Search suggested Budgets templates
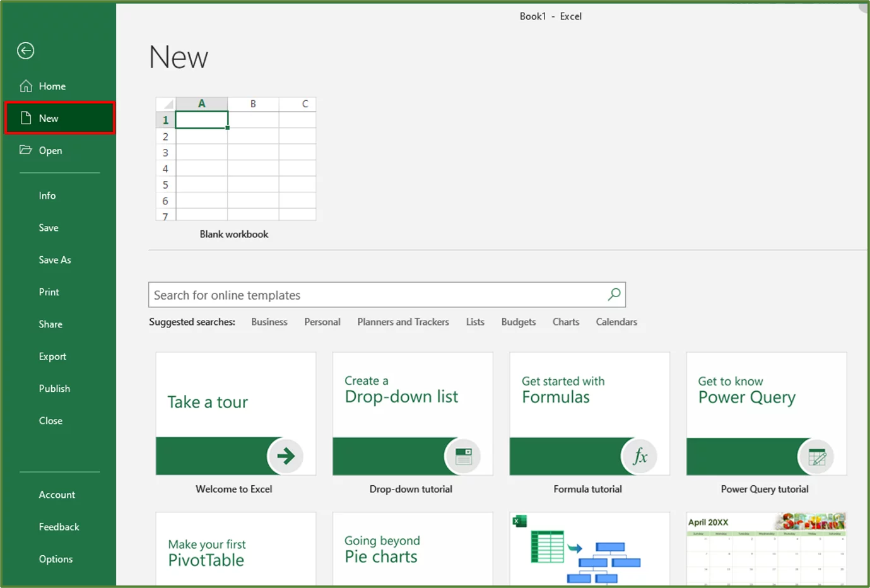The width and height of the screenshot is (870, 588). pyautogui.click(x=517, y=322)
